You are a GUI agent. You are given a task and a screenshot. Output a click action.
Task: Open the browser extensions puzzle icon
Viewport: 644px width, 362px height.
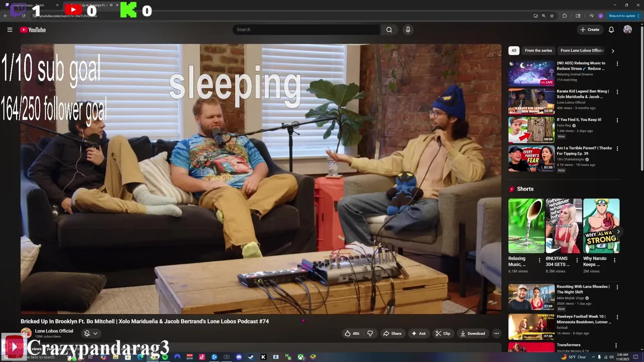[565, 16]
